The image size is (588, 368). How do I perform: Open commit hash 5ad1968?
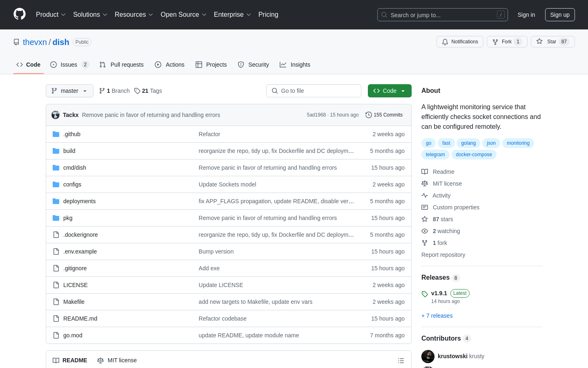[316, 115]
